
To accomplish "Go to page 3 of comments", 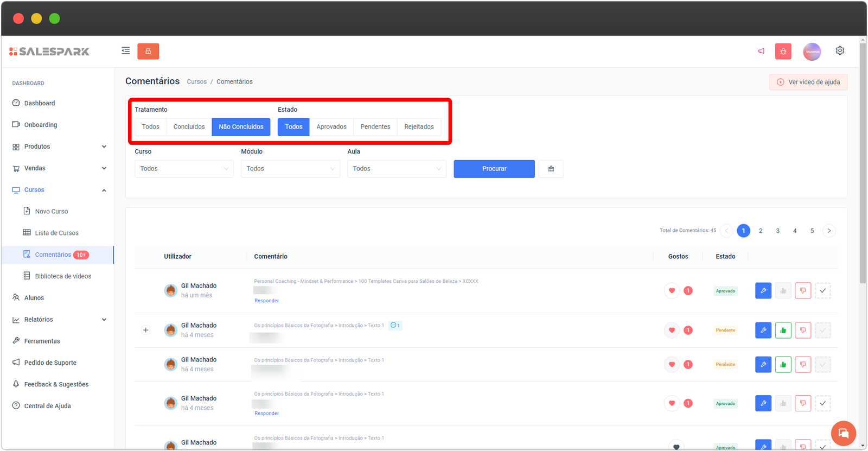I will (777, 231).
